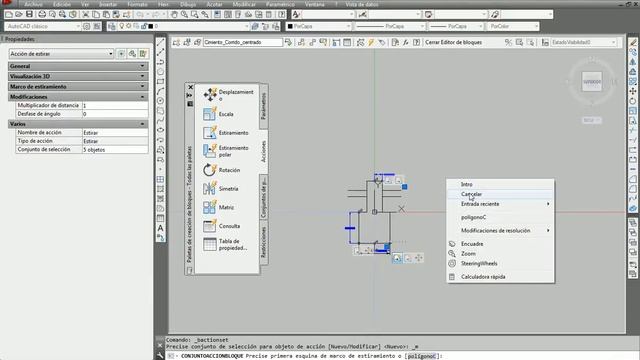The height and width of the screenshot is (360, 640).
Task: Switch to the Parámetros palette tab
Action: (x=264, y=106)
